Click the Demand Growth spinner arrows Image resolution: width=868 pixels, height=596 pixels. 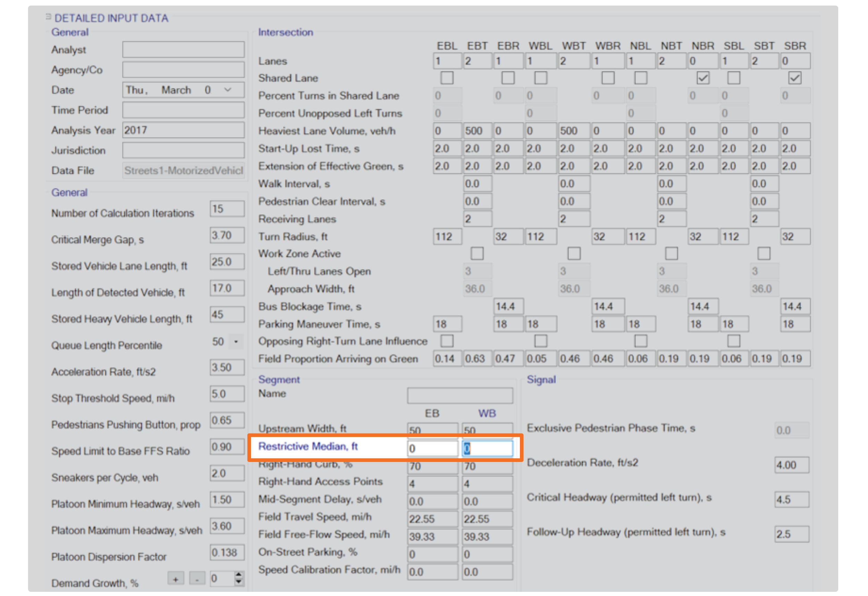click(239, 578)
